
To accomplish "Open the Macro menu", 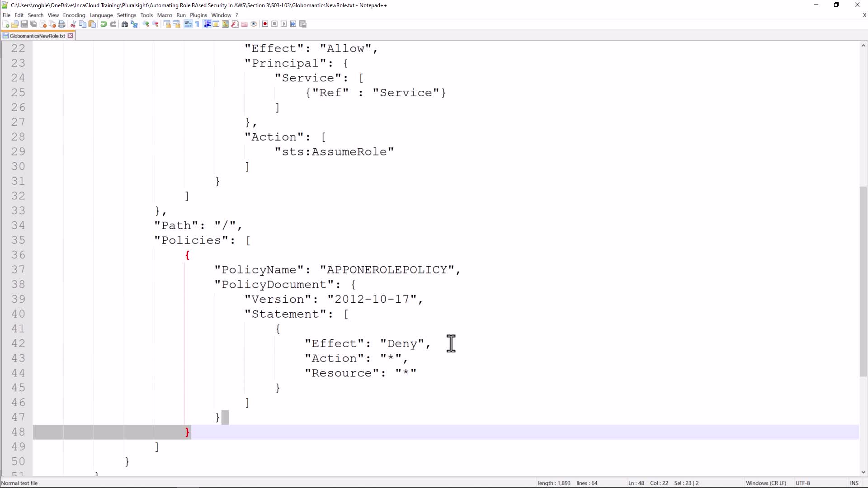I will 165,15.
